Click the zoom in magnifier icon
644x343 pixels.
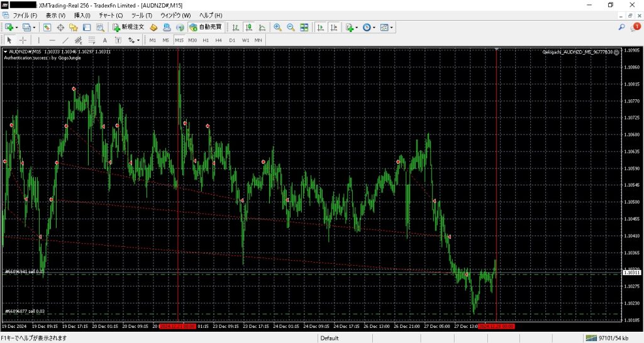tap(277, 27)
